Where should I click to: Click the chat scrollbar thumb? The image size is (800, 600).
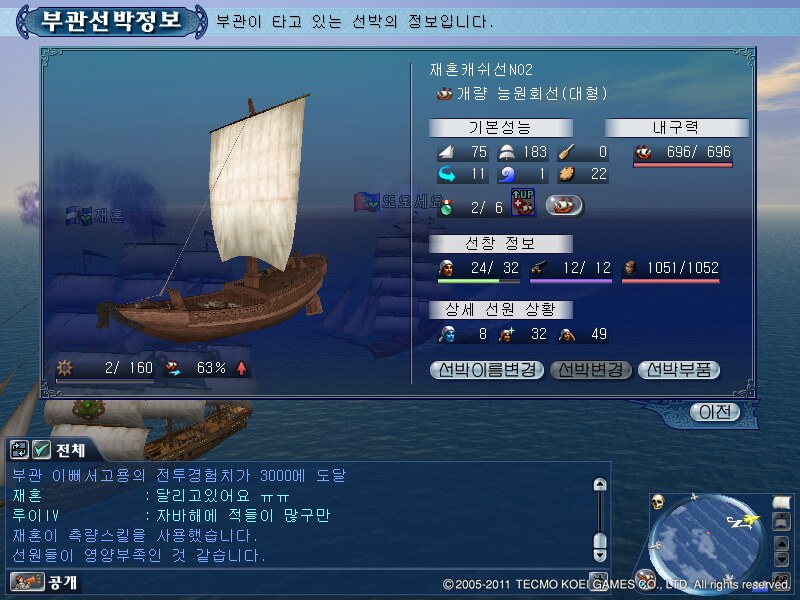[600, 540]
